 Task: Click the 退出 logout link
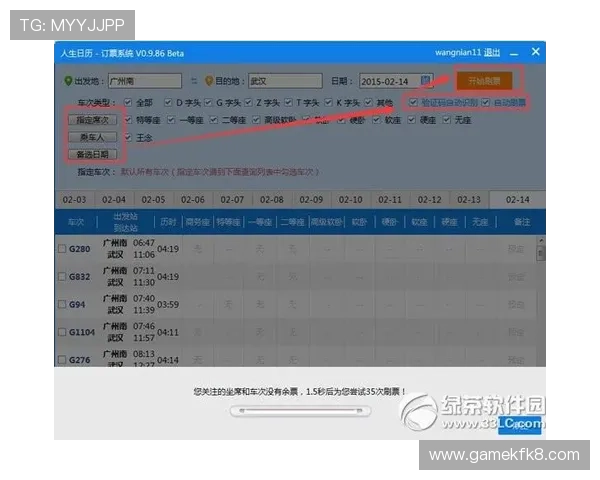pyautogui.click(x=492, y=52)
